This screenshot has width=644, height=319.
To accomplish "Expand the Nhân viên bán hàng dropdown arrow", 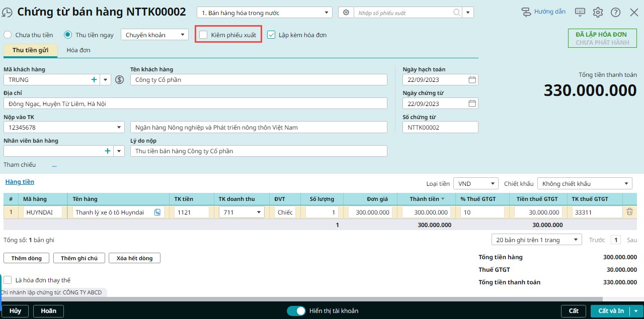I will pos(119,151).
